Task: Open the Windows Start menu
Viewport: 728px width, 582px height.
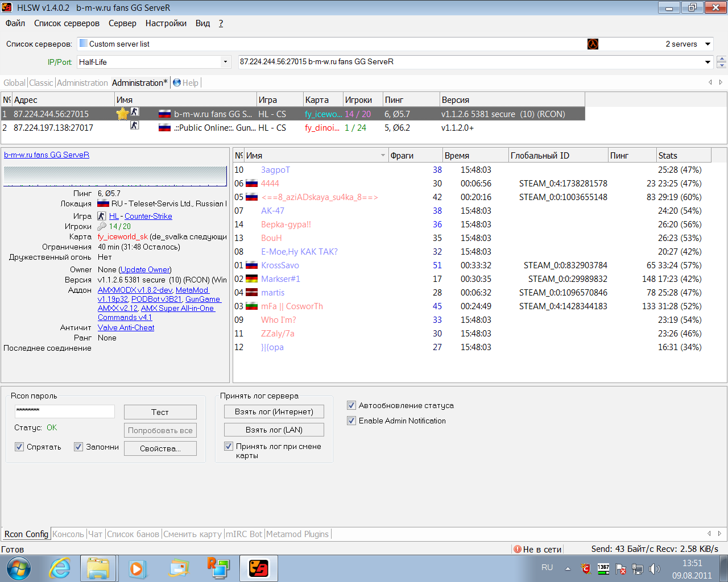Action: pos(18,568)
